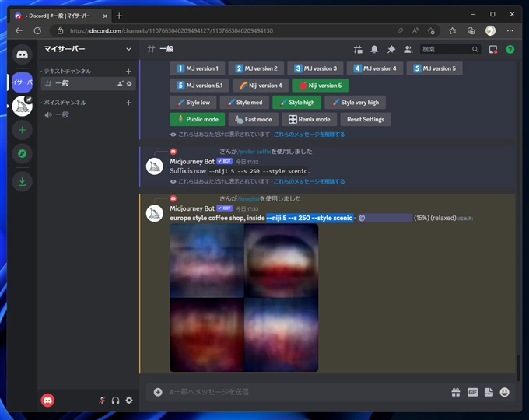Select Style high option

pyautogui.click(x=297, y=103)
